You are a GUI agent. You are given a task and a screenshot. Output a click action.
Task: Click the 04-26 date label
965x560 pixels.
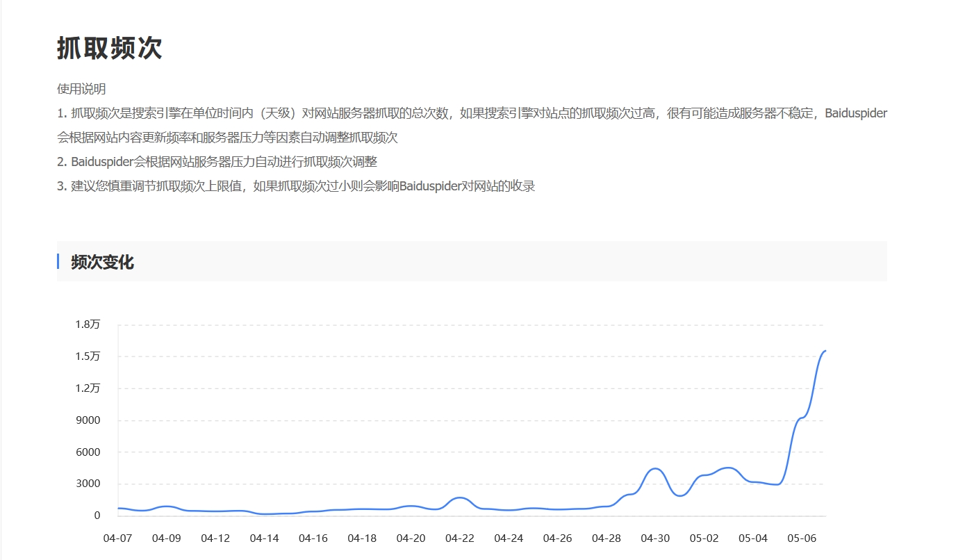(x=558, y=538)
